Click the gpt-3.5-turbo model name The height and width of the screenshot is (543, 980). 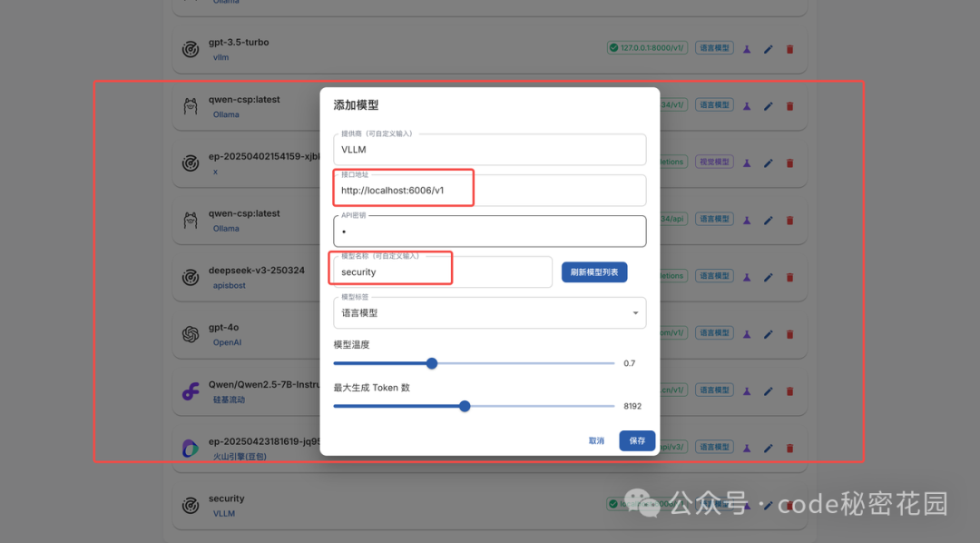click(x=239, y=42)
